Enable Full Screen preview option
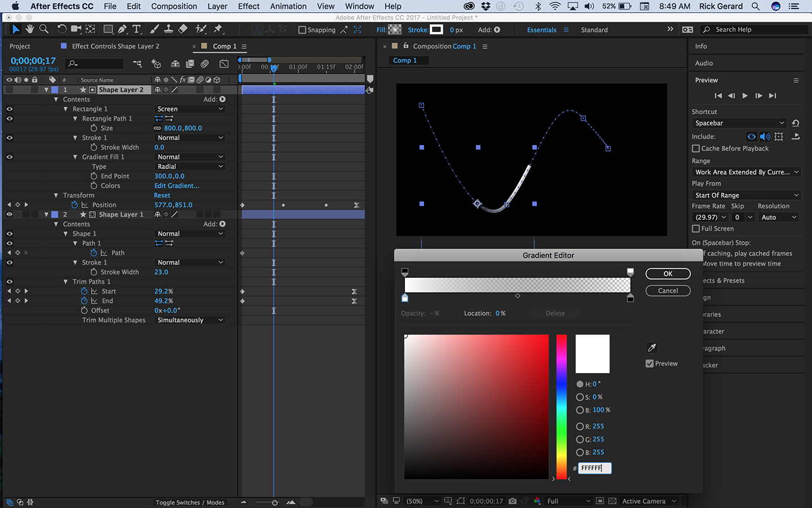Viewport: 812px width, 508px height. [696, 229]
